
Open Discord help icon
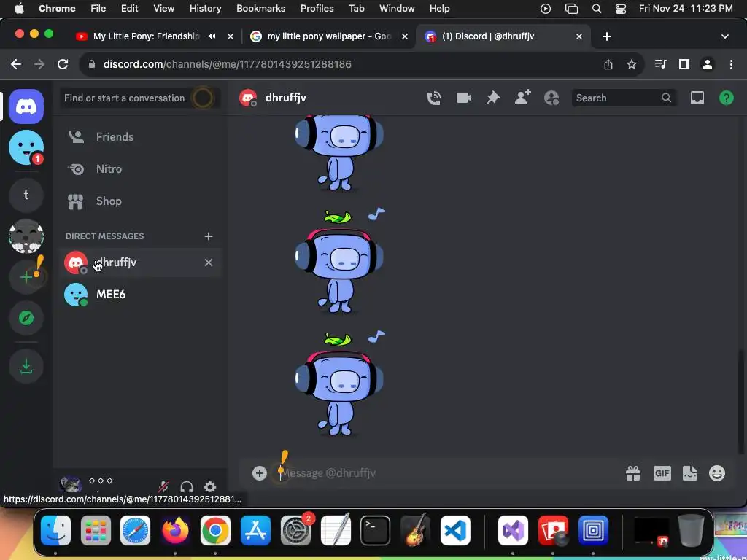click(x=726, y=98)
